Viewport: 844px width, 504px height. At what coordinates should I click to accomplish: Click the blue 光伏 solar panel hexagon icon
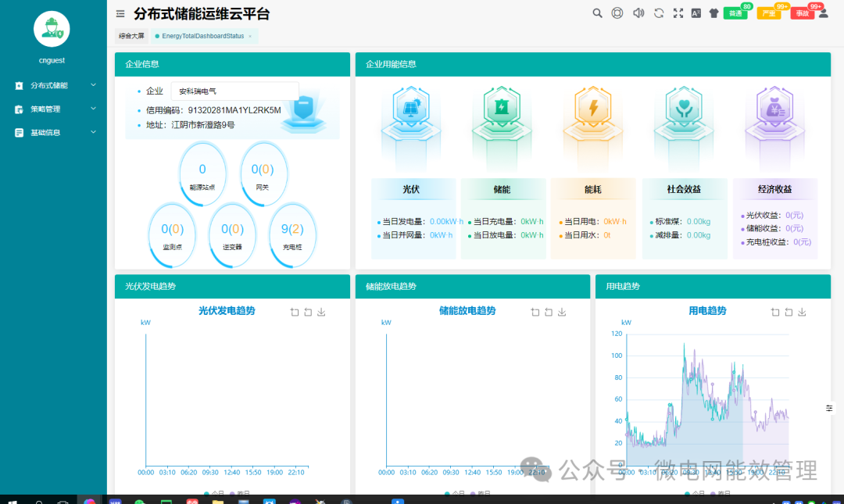coord(411,108)
